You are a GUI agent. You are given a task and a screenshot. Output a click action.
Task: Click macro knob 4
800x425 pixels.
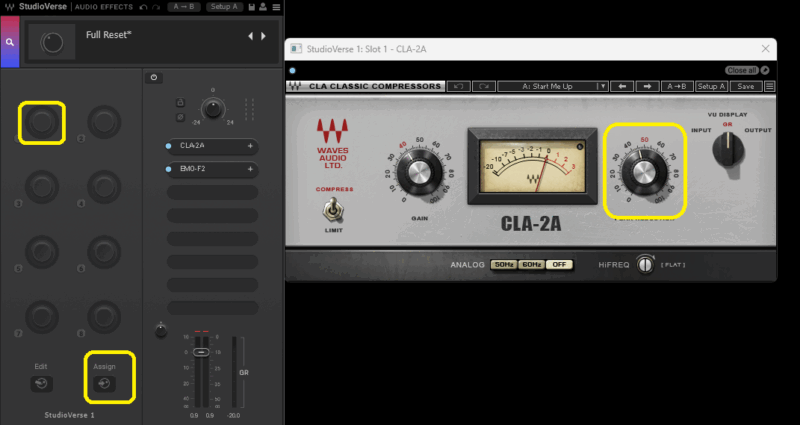pos(104,187)
